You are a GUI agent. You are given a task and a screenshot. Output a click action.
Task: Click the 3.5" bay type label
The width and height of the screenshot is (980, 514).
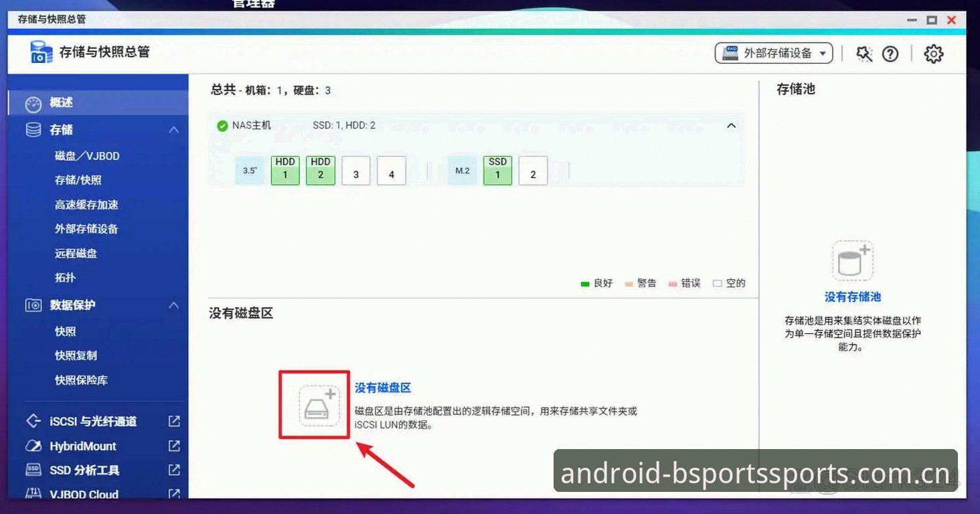250,171
